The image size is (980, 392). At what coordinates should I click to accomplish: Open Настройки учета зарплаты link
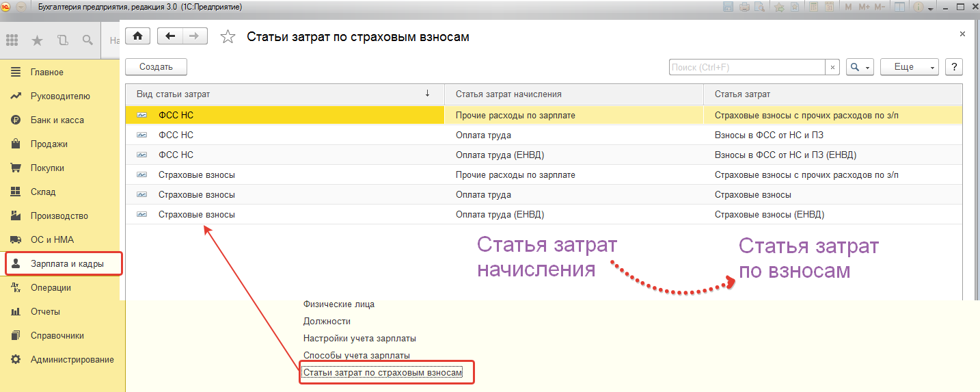click(x=359, y=338)
